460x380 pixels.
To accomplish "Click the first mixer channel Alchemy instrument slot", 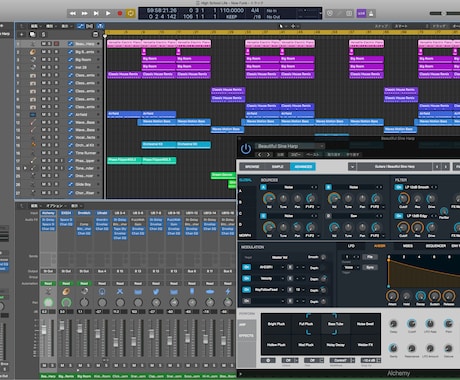I will point(48,213).
